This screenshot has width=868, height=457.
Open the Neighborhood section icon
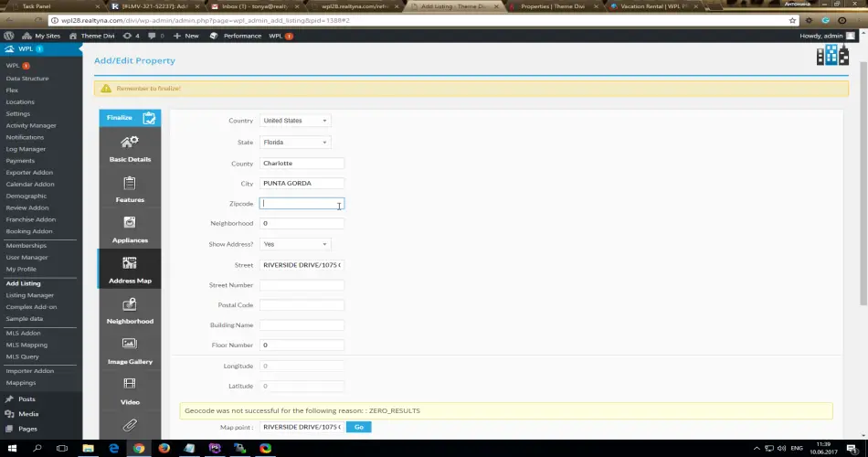point(130,304)
